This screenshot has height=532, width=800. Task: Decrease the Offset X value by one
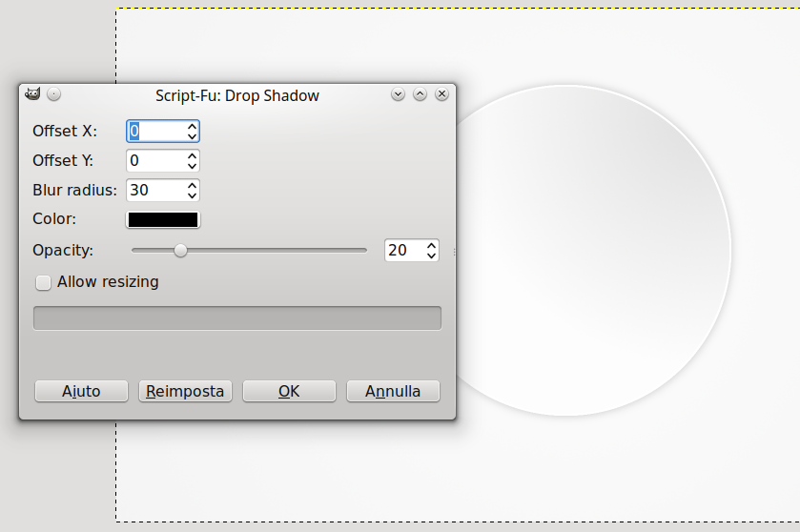pyautogui.click(x=192, y=136)
